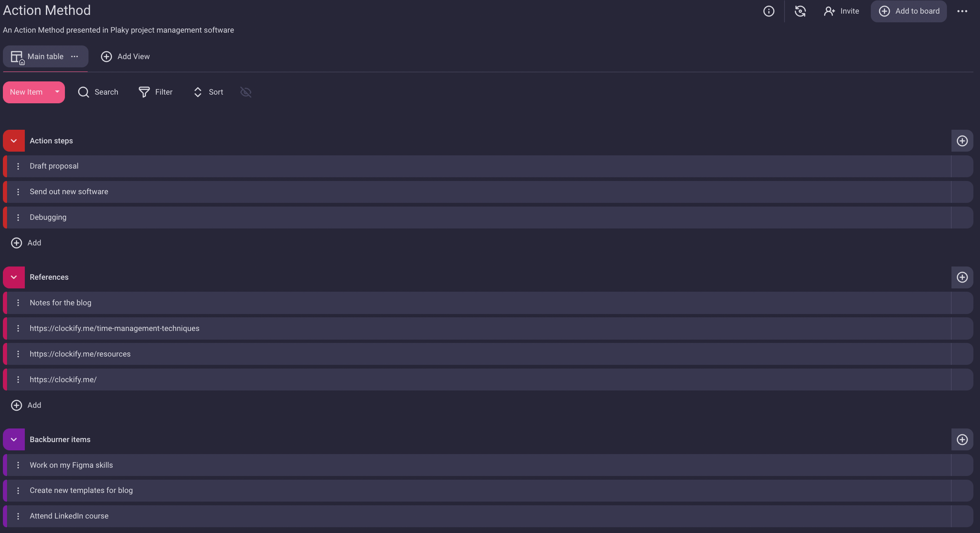Screen dimensions: 980x533
Task: Click the three-dot menu on Main table
Action: coord(74,57)
